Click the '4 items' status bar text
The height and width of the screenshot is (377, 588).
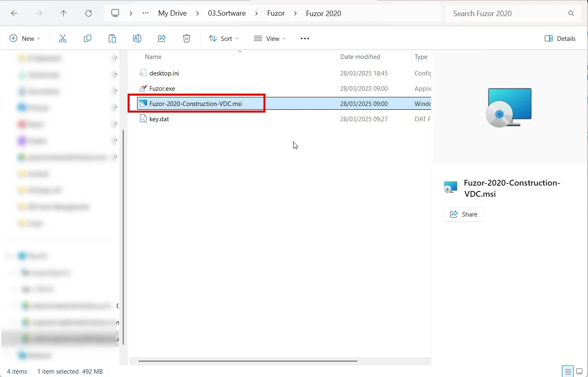(17, 371)
